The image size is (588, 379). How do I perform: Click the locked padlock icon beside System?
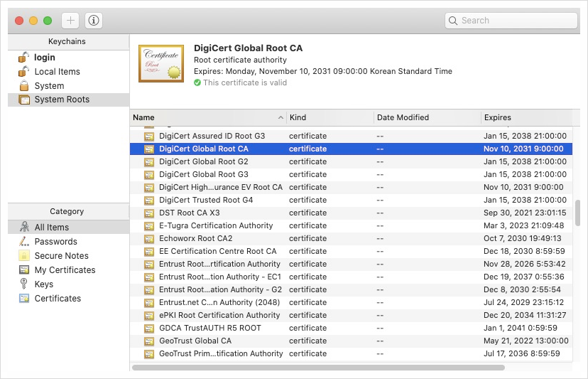pos(24,85)
